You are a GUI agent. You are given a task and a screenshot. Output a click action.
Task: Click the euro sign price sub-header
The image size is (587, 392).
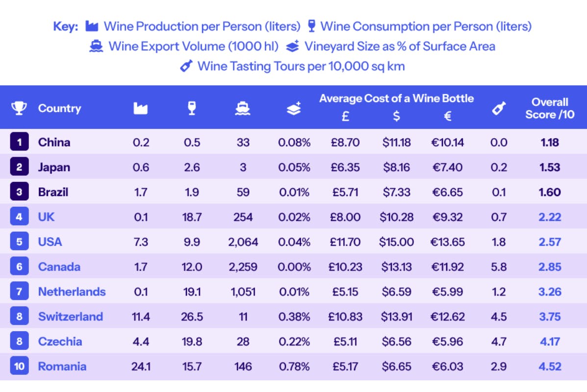click(x=447, y=116)
